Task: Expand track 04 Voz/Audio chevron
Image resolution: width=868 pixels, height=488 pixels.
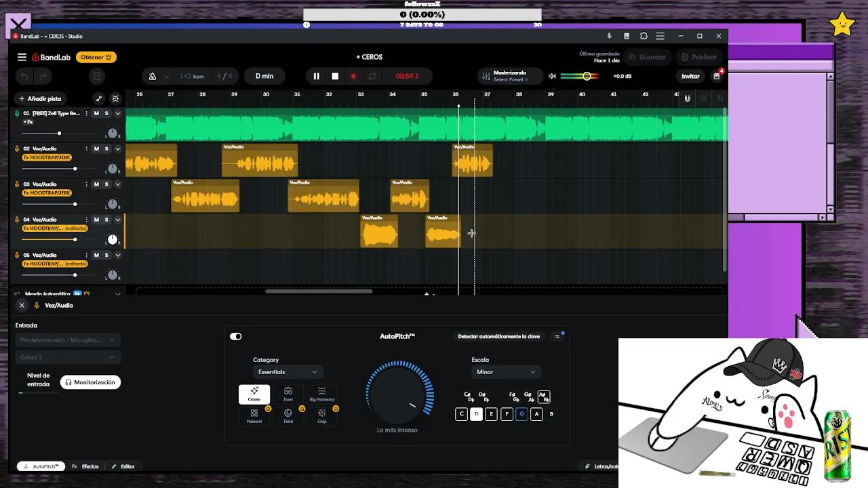Action: [x=117, y=220]
